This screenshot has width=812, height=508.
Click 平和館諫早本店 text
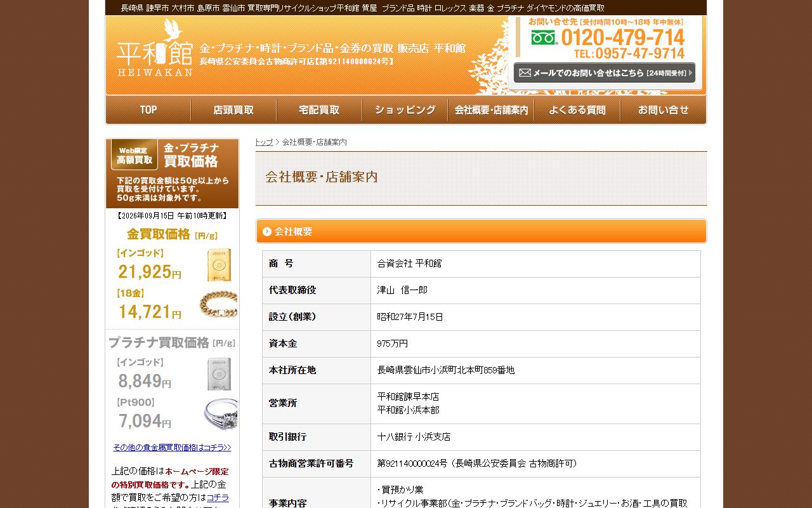pos(409,397)
